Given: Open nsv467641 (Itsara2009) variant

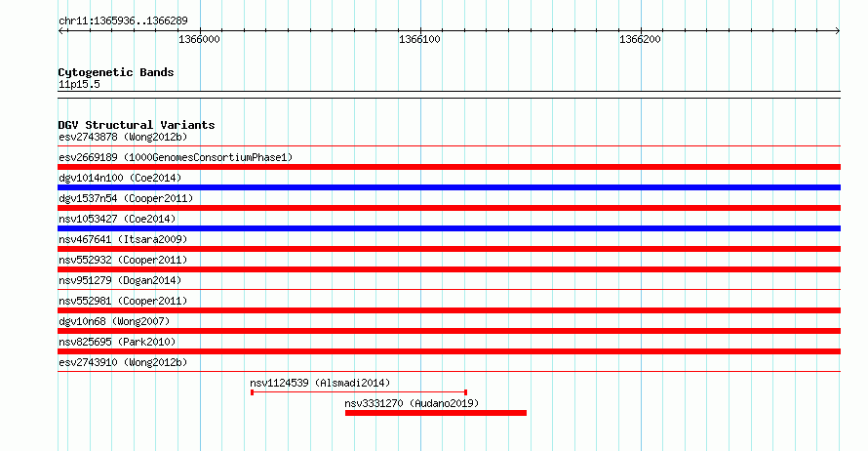Looking at the screenshot, I should 123,239.
